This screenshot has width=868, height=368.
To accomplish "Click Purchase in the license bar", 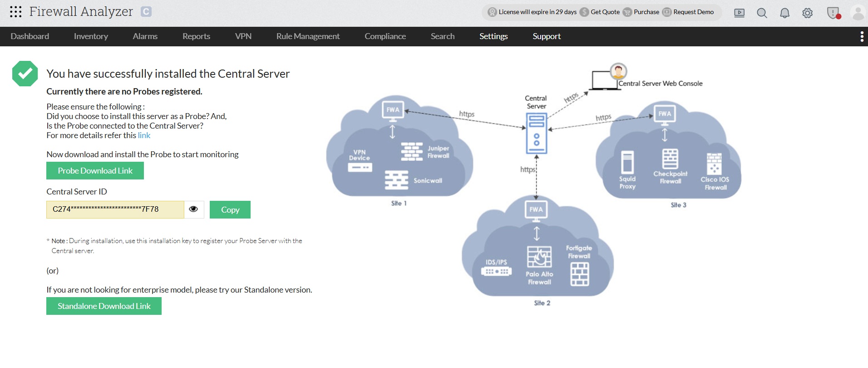I will [641, 12].
